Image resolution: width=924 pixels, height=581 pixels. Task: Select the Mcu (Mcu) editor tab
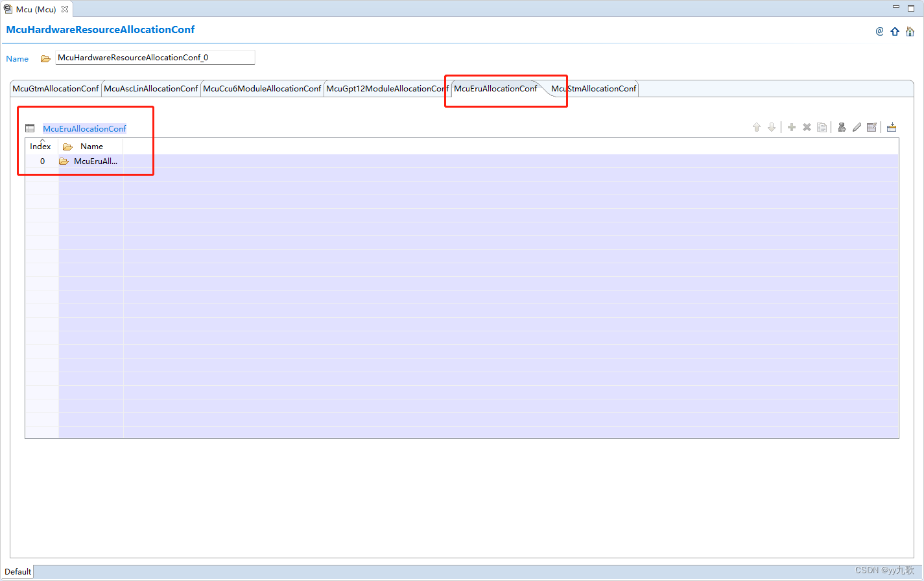36,9
